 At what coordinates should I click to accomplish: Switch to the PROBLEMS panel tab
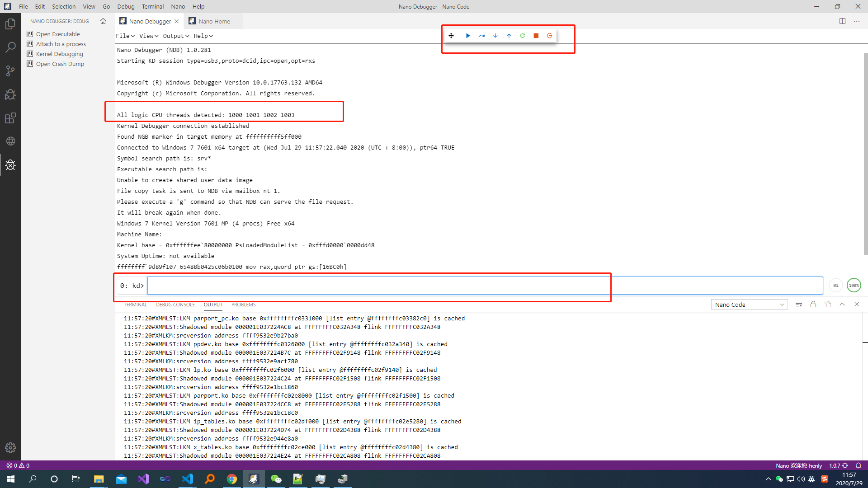click(x=243, y=305)
